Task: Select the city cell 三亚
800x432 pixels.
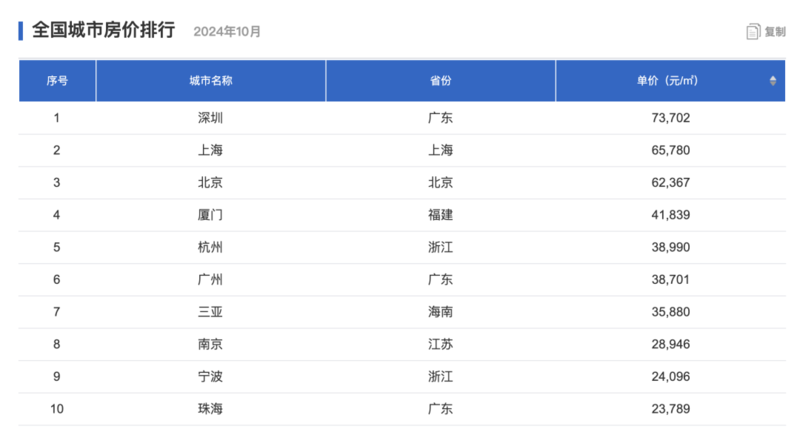Action: click(210, 312)
